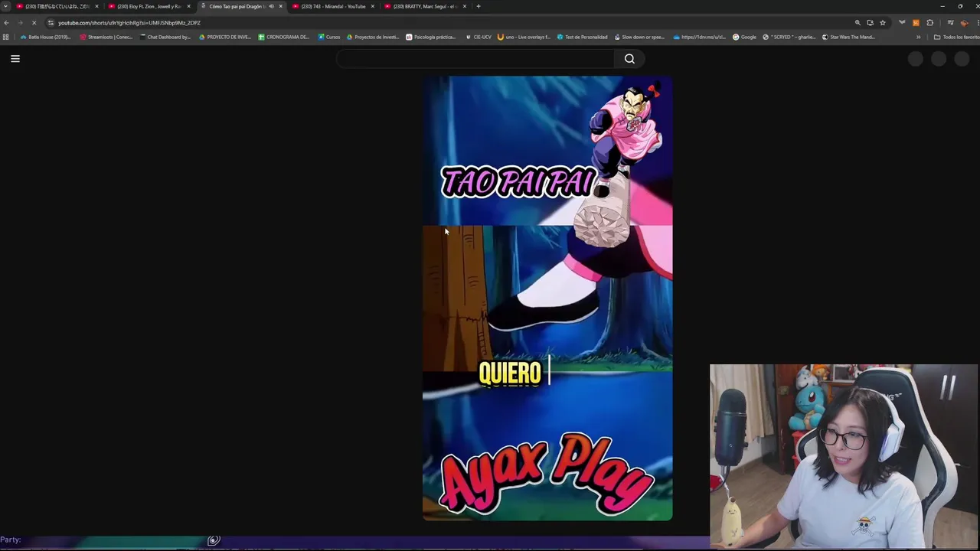Screen dimensions: 980x551
Task: Open the zoom magnifier icon in address bar
Action: 857,23
